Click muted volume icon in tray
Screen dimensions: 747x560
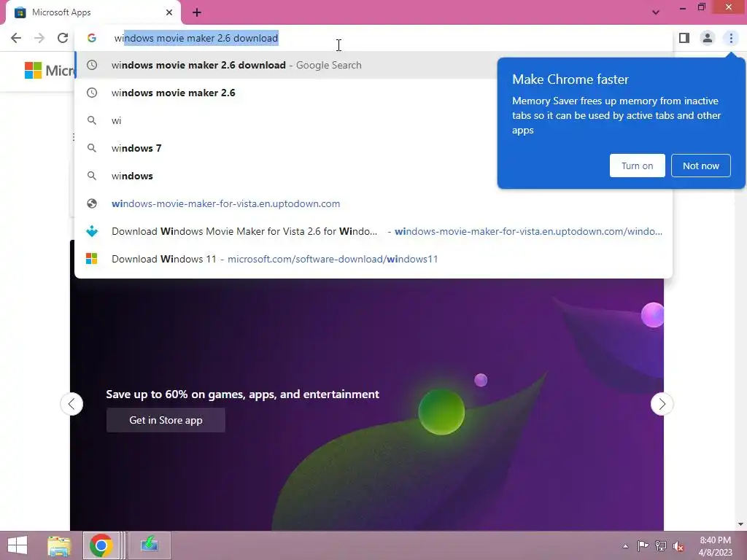pos(678,547)
